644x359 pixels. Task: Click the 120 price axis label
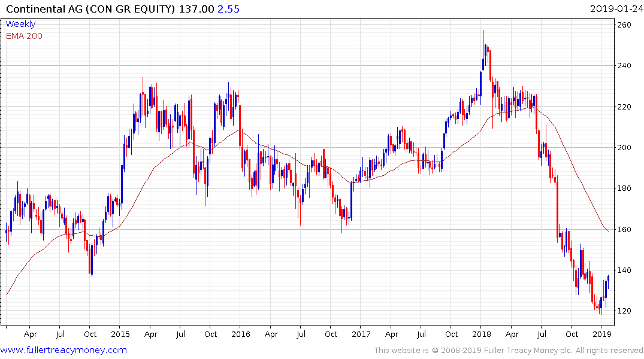624,311
